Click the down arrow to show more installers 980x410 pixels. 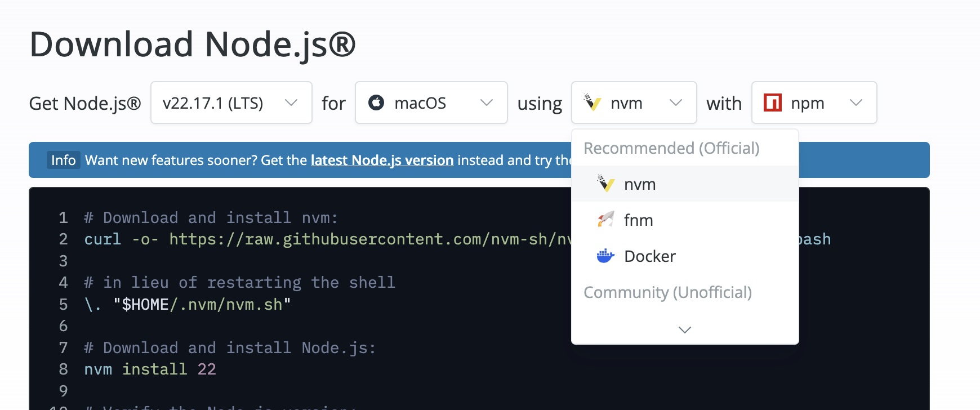(x=685, y=329)
